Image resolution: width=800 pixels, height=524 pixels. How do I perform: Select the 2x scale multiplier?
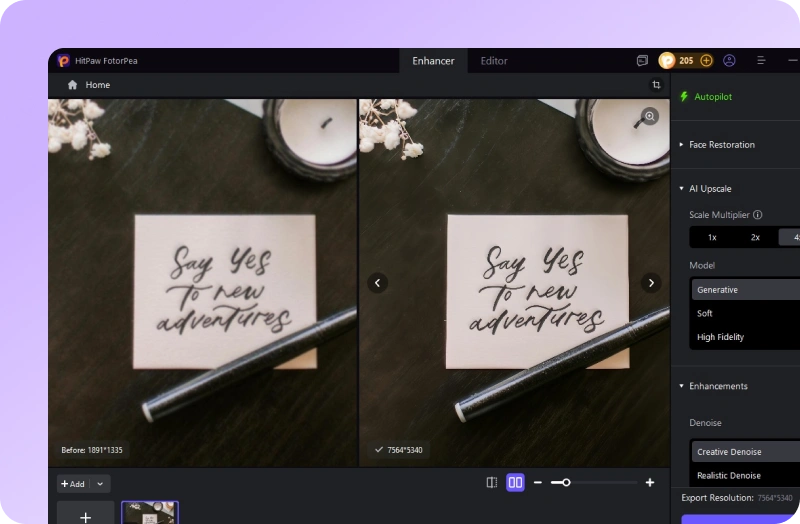755,238
